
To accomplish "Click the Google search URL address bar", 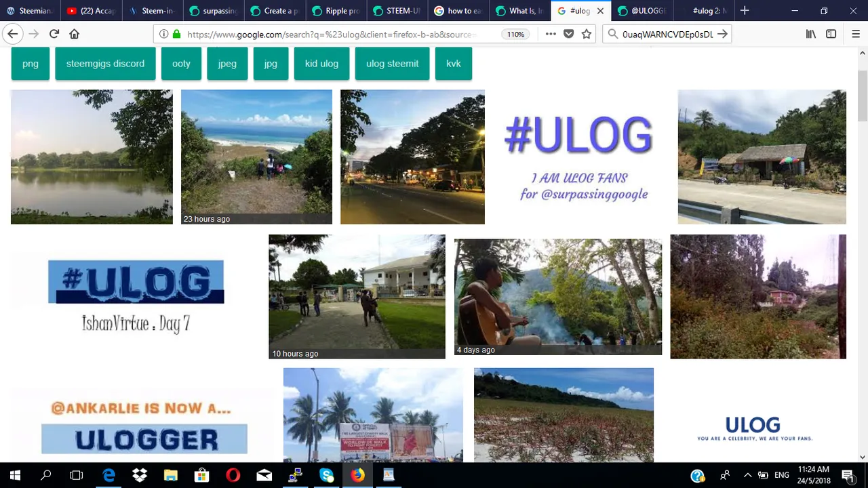I will (332, 34).
